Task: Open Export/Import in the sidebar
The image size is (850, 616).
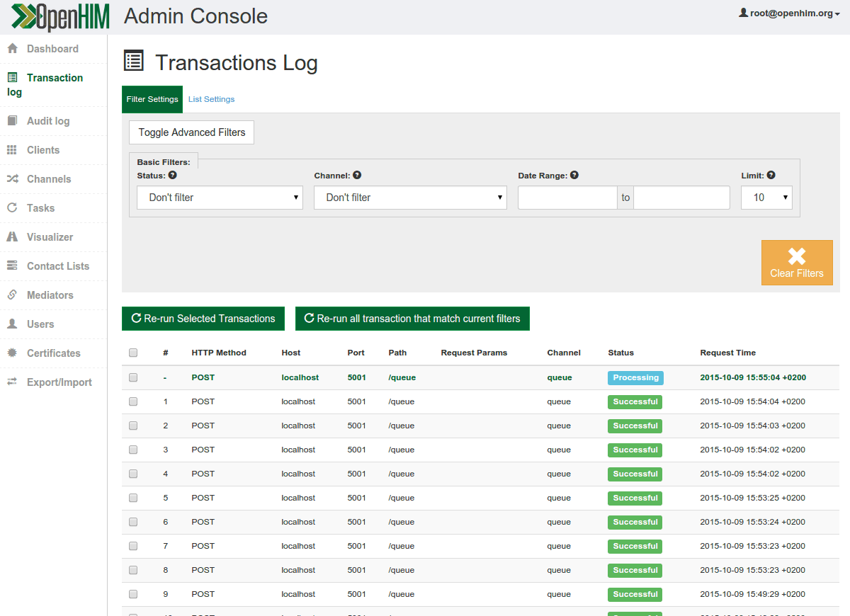Action: pos(59,382)
